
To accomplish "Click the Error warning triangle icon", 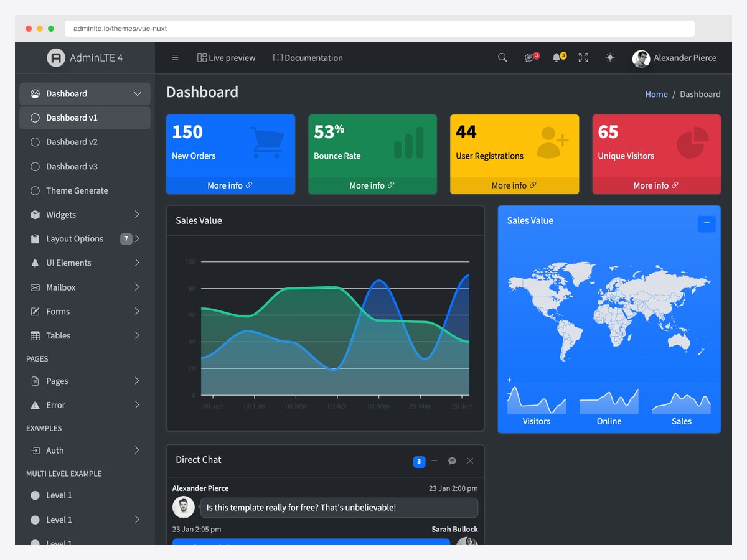I will click(35, 405).
